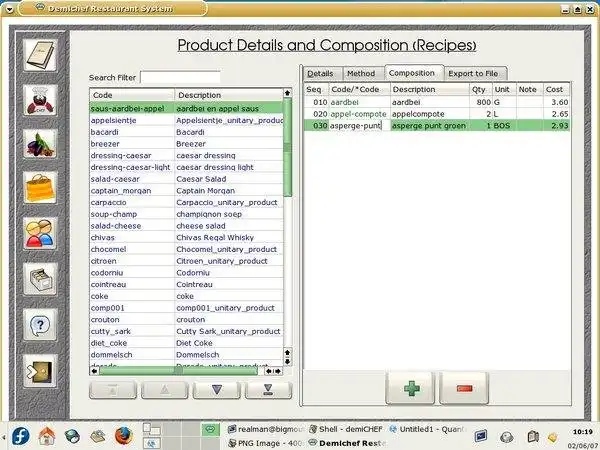This screenshot has width=600, height=450.
Task: Switch to the Export to File tab
Action: point(473,73)
